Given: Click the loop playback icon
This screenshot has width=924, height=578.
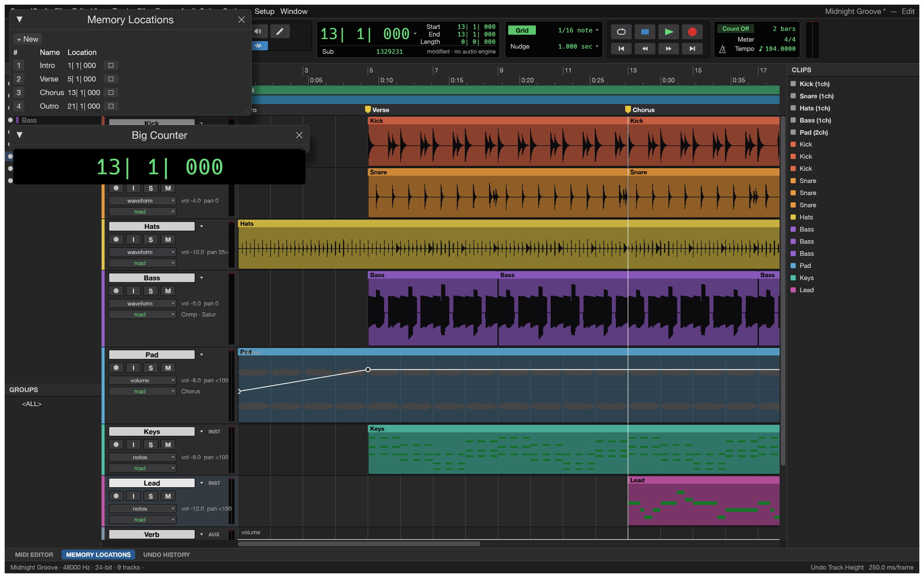Looking at the screenshot, I should tap(621, 32).
